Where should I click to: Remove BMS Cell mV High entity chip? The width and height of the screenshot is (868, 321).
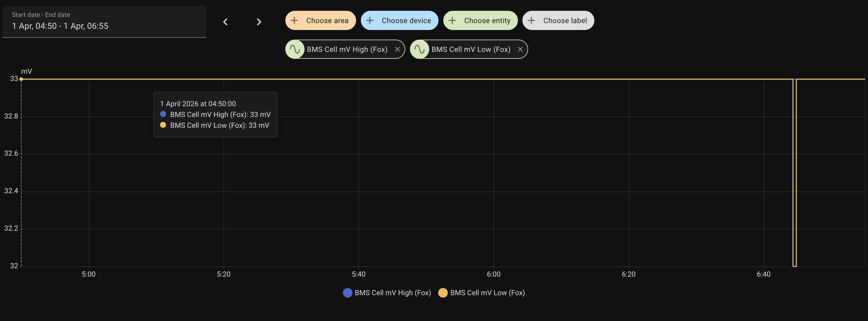[397, 49]
